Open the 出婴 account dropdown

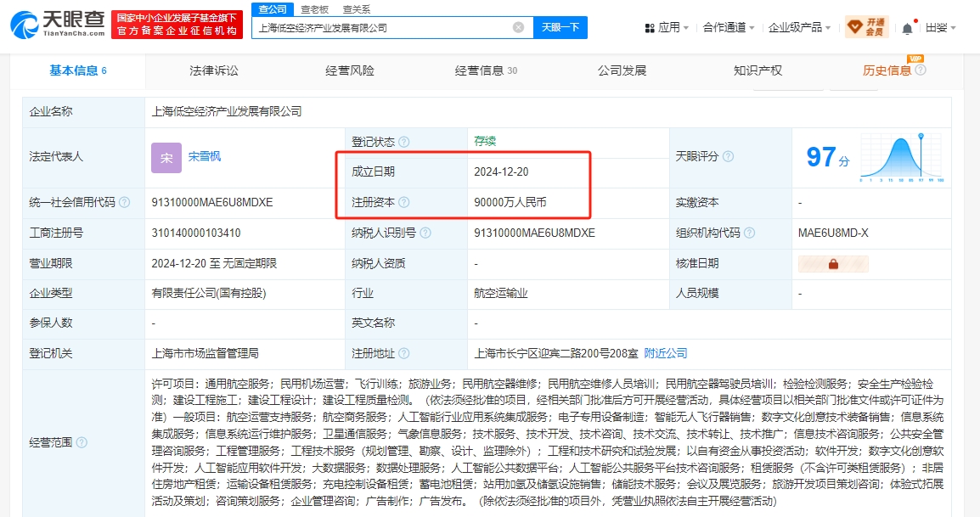click(x=939, y=25)
